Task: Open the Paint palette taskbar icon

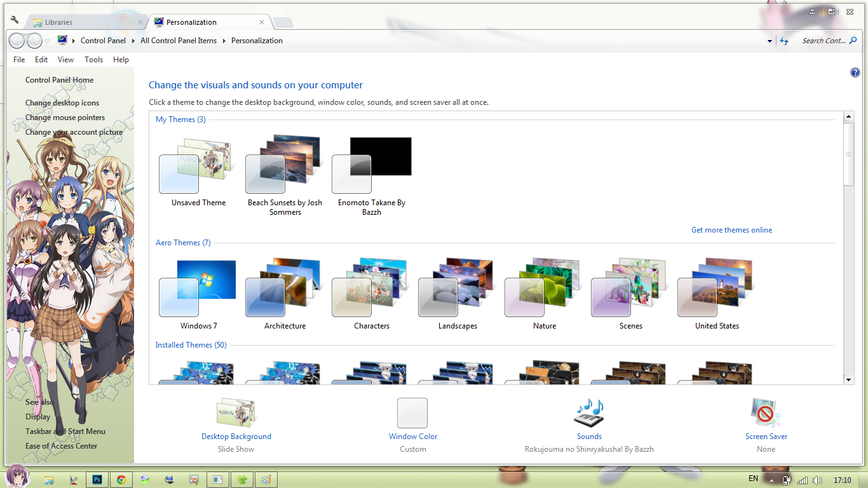Action: tap(266, 480)
